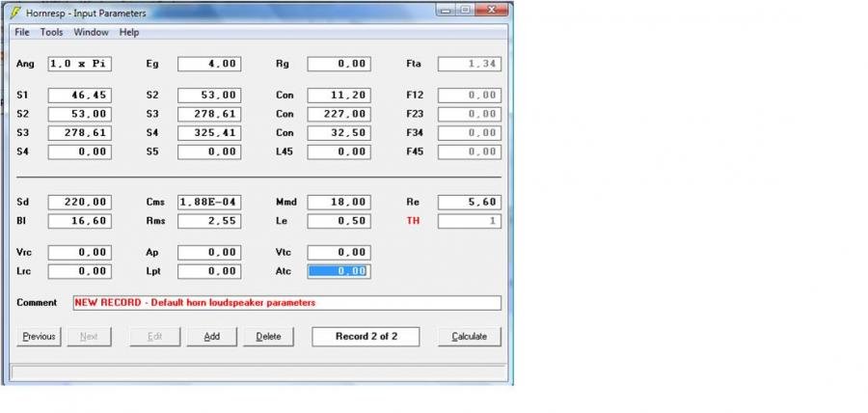
Task: Select the Bl field showing 16,60
Action: (79, 221)
